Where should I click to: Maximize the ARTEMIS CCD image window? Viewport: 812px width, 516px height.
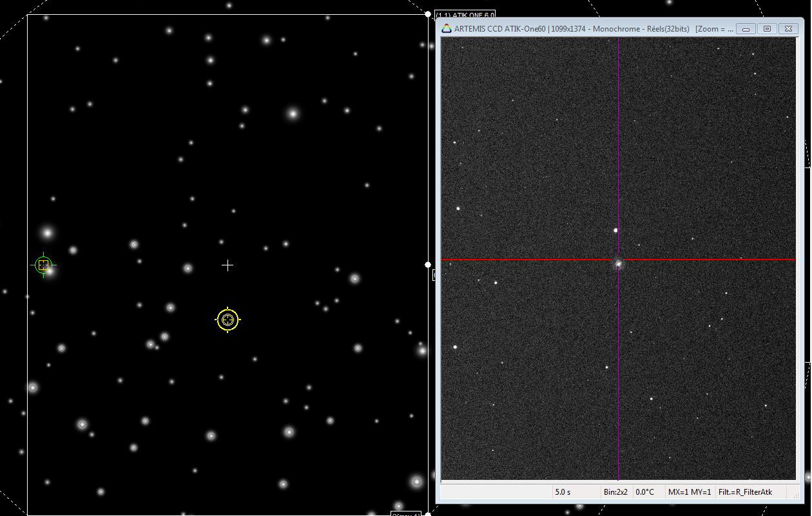767,29
